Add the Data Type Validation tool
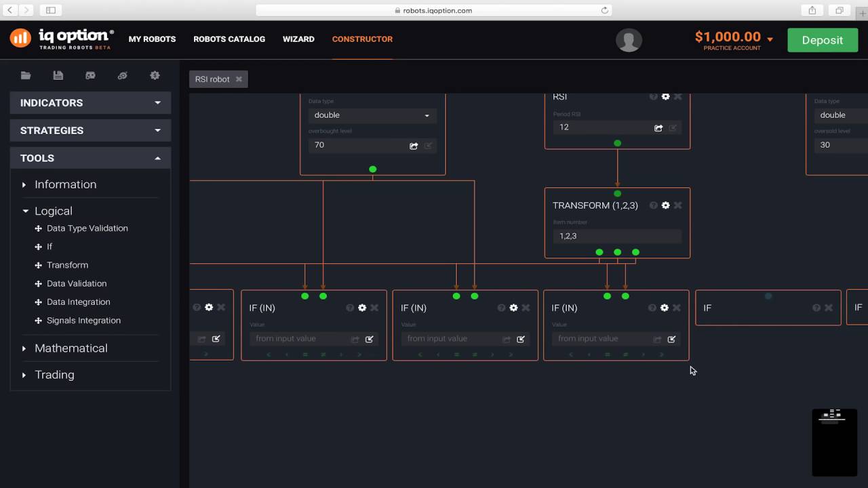This screenshot has width=868, height=488. pos(87,228)
